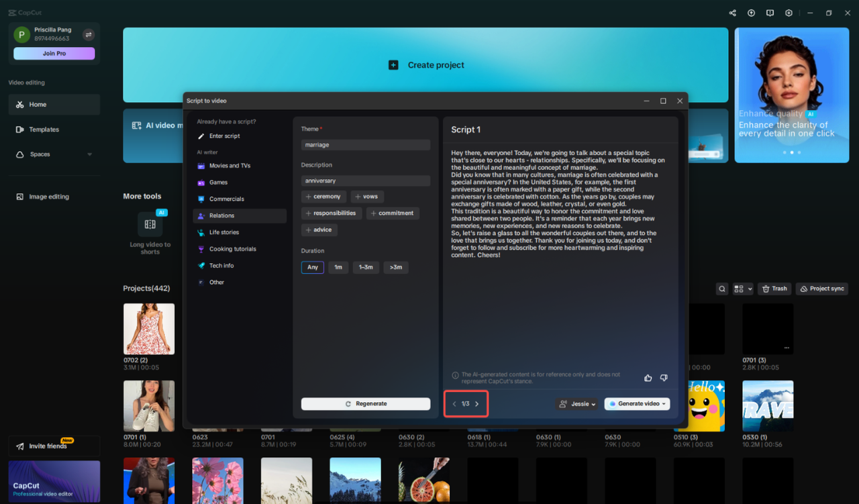Select the 1m duration option
The height and width of the screenshot is (504, 859).
[x=338, y=267]
